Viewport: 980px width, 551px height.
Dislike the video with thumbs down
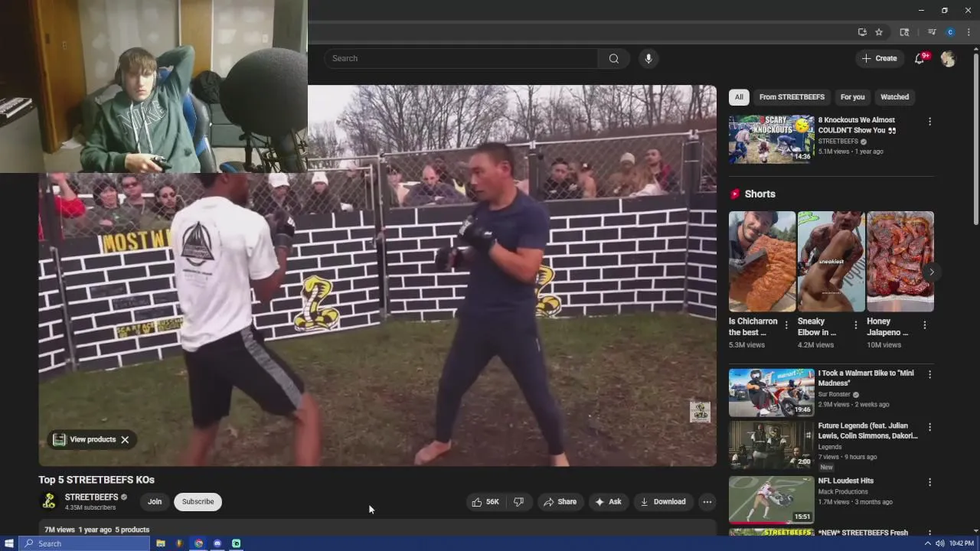tap(518, 502)
